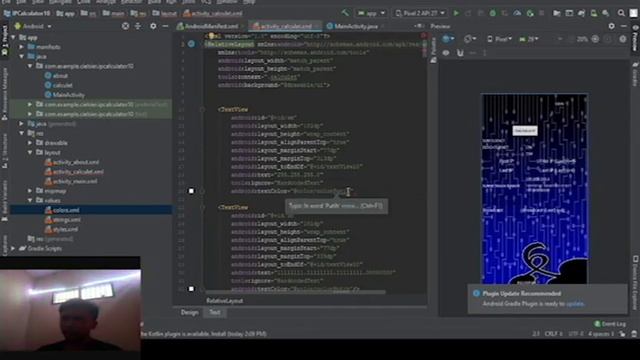Collapse the layout folder in res

tap(30, 152)
